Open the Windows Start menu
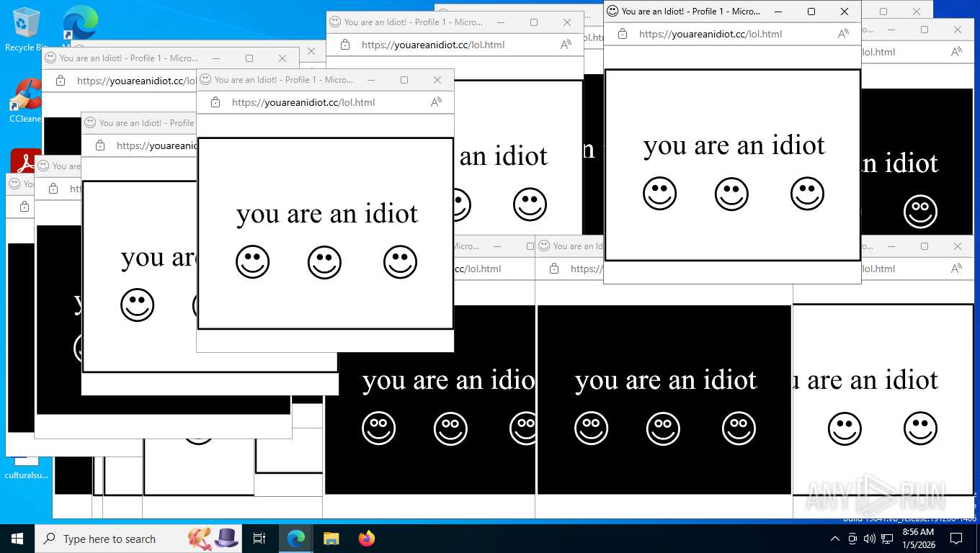The height and width of the screenshot is (553, 980). (17, 539)
